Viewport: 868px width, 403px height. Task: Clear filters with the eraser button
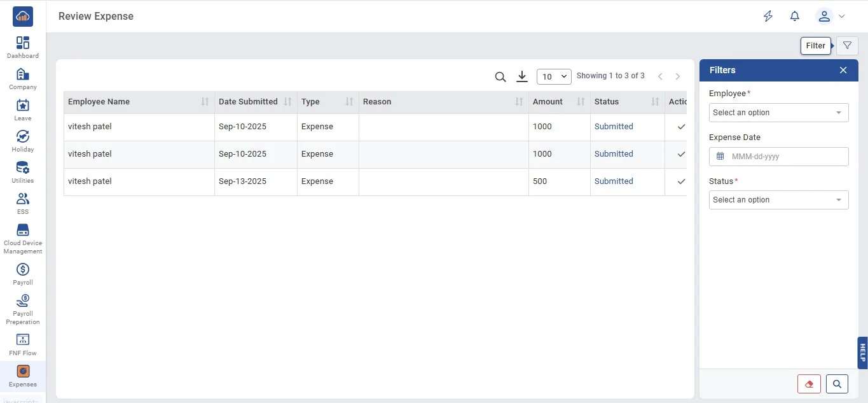[809, 384]
